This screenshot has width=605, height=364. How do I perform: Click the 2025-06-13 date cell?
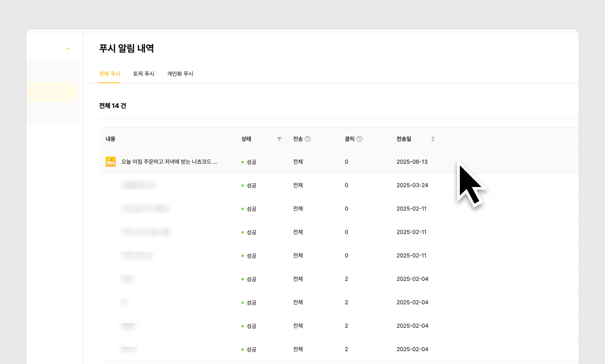coord(412,162)
